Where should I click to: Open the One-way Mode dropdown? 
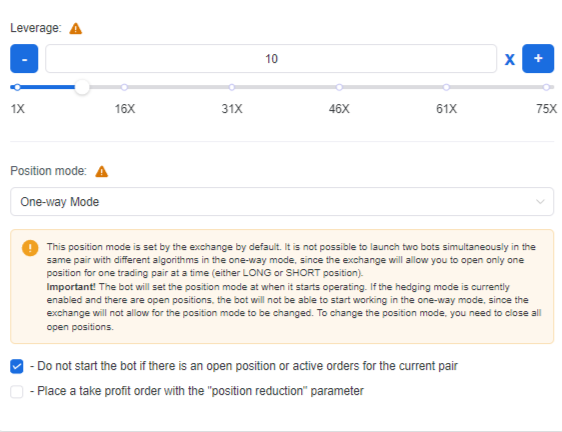tap(282, 201)
